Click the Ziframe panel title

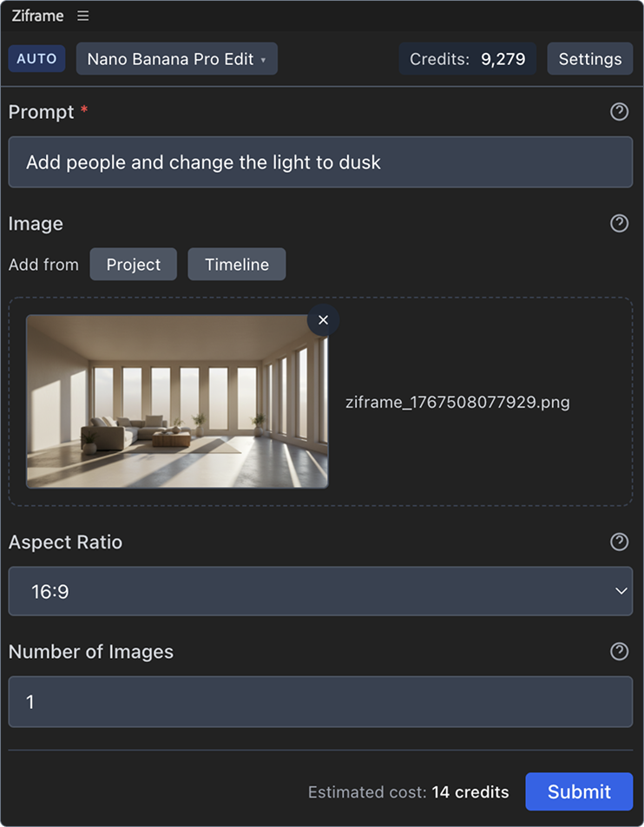tap(38, 16)
